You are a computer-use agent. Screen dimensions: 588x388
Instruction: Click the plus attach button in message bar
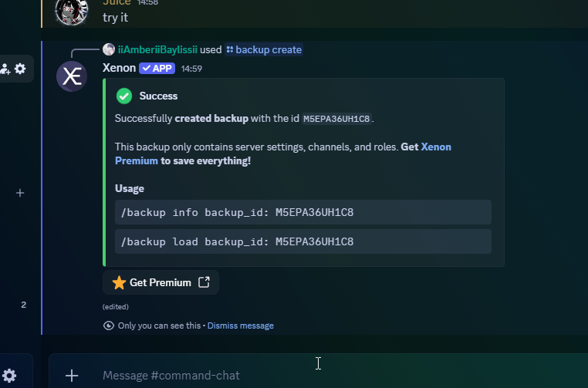click(72, 376)
